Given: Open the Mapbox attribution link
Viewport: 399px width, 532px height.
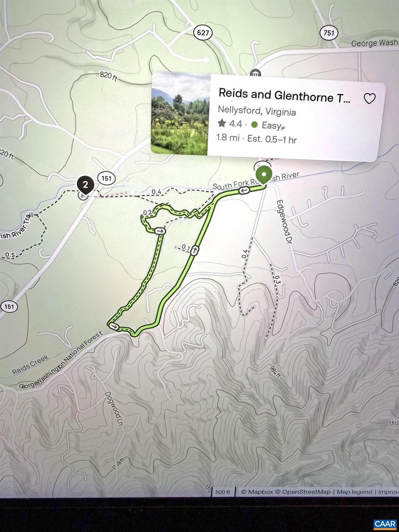Looking at the screenshot, I should pos(257,492).
